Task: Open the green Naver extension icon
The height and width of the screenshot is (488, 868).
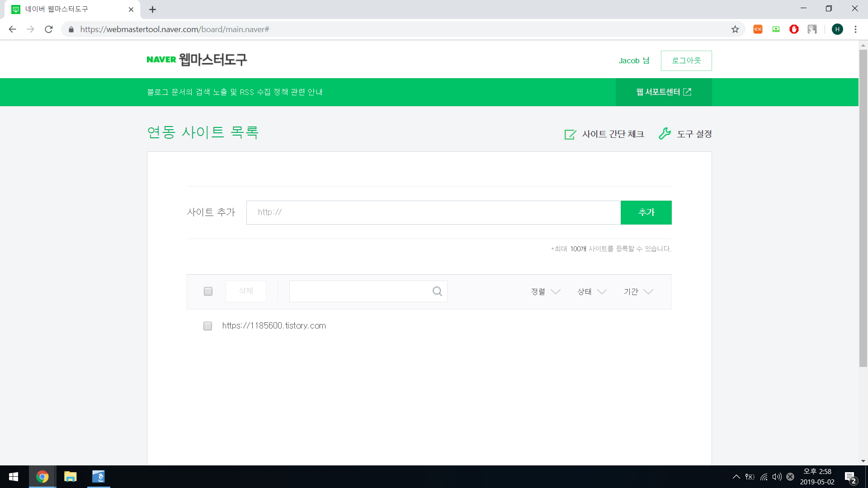Action: pos(776,29)
